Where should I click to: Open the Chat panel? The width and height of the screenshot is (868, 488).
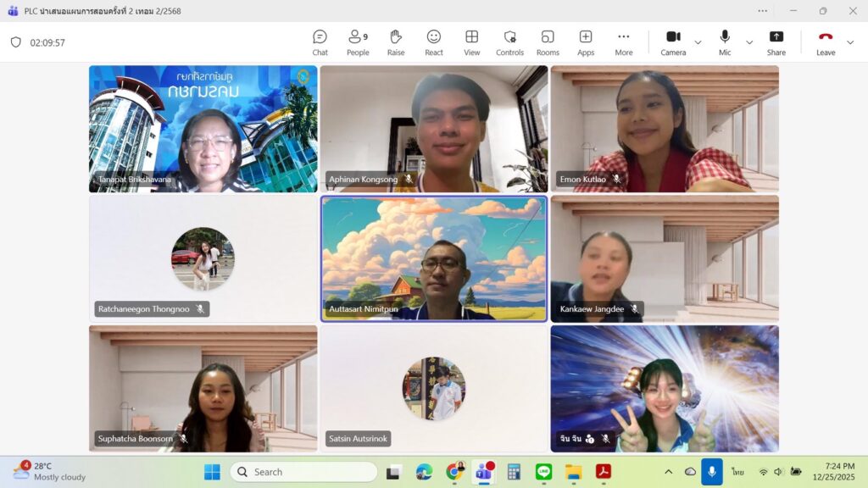(320, 42)
